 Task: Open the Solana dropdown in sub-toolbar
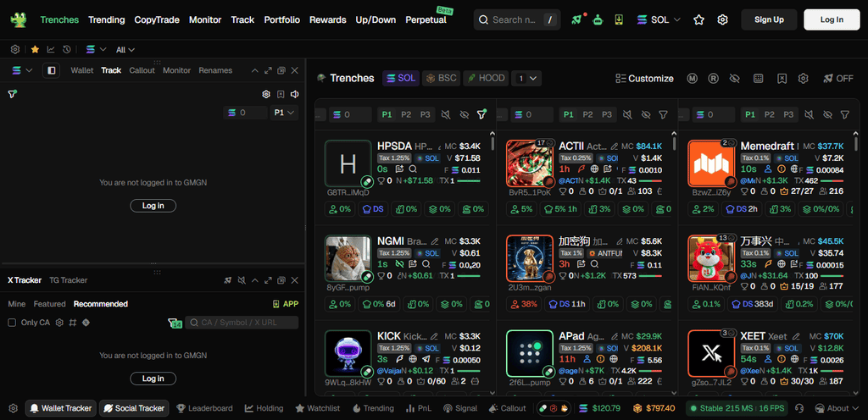[x=96, y=50]
